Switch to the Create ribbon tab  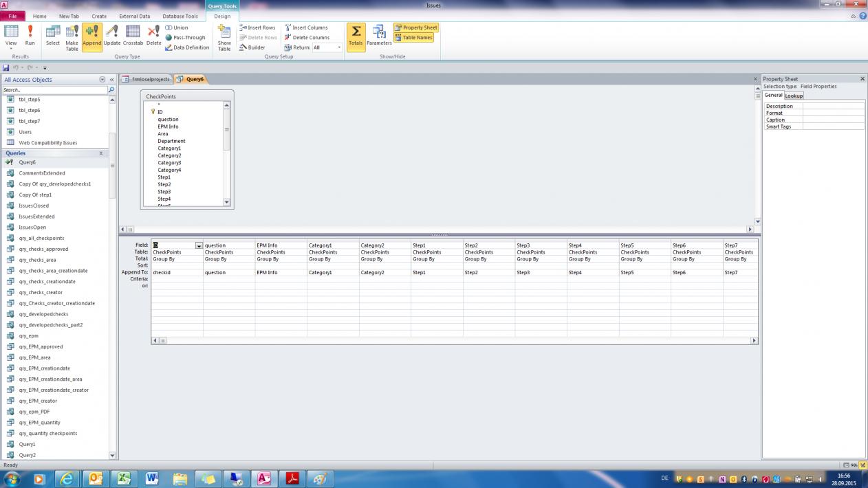click(x=99, y=16)
